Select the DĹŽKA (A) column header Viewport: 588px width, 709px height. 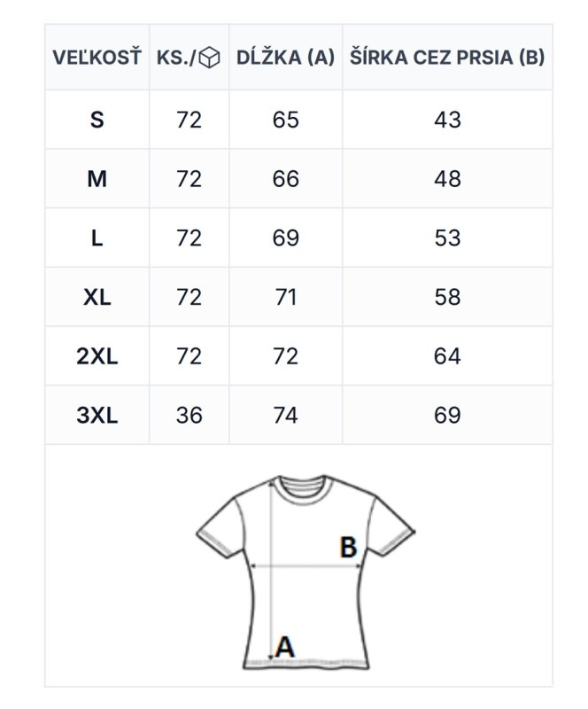(285, 58)
